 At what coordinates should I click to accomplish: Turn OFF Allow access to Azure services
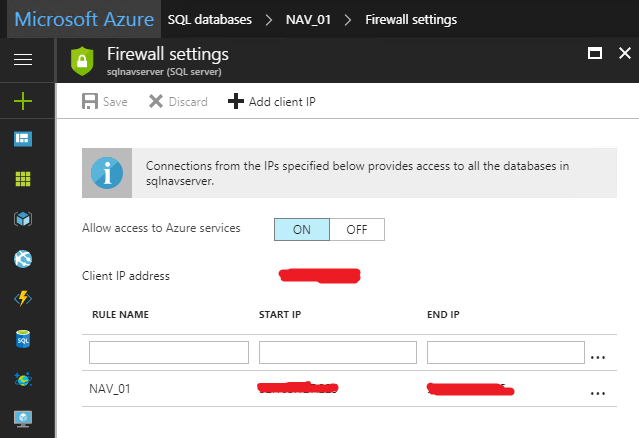pos(357,229)
